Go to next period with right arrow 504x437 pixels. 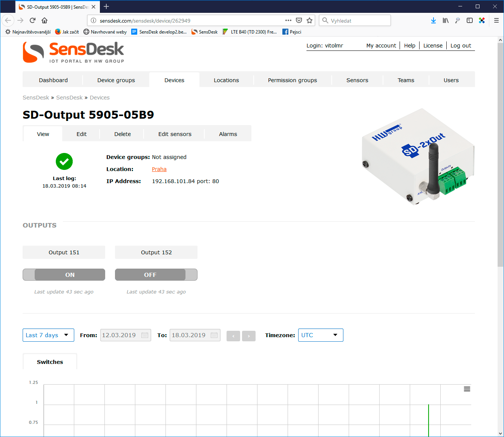pyautogui.click(x=249, y=336)
